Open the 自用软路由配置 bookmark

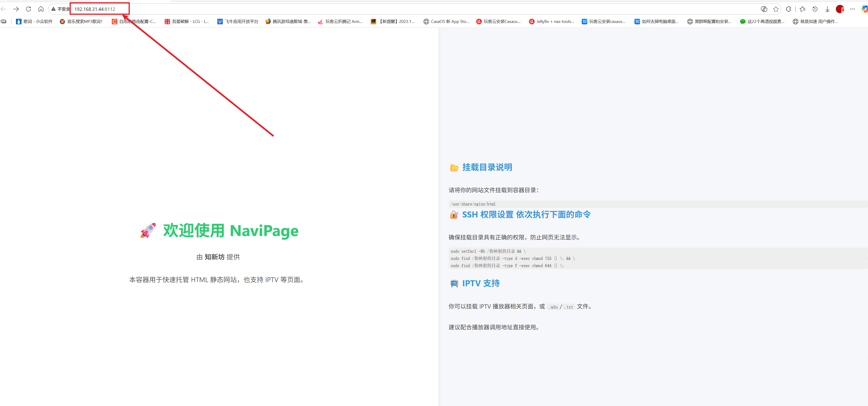pyautogui.click(x=134, y=22)
